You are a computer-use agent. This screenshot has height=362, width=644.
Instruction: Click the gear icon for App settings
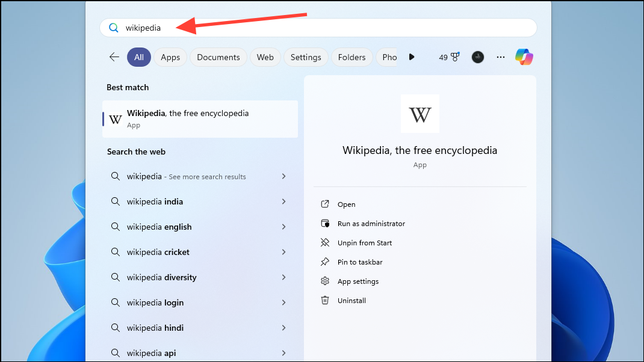coord(325,281)
